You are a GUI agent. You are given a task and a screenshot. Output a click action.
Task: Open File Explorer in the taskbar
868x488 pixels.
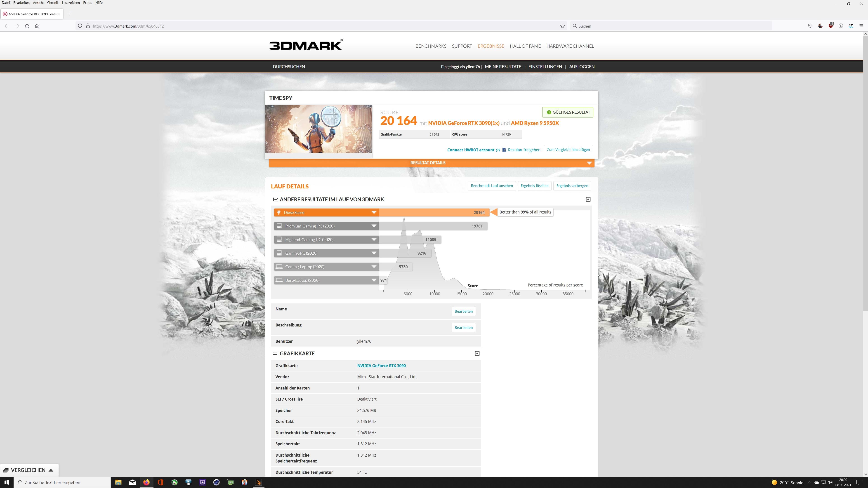point(118,482)
